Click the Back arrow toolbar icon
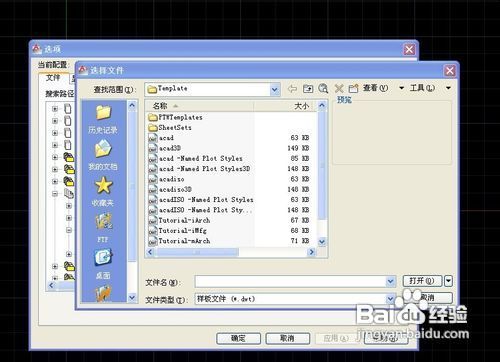Viewport: 500px width, 362px height. point(292,89)
